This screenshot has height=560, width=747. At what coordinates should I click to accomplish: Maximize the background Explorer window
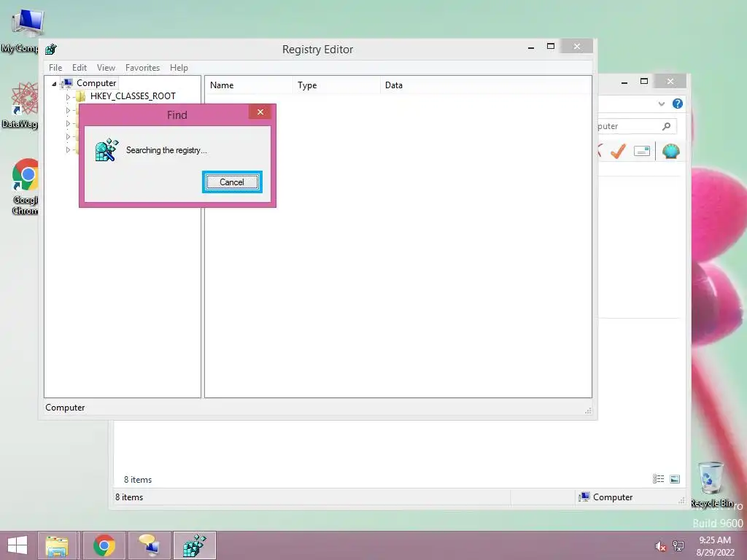tap(644, 82)
